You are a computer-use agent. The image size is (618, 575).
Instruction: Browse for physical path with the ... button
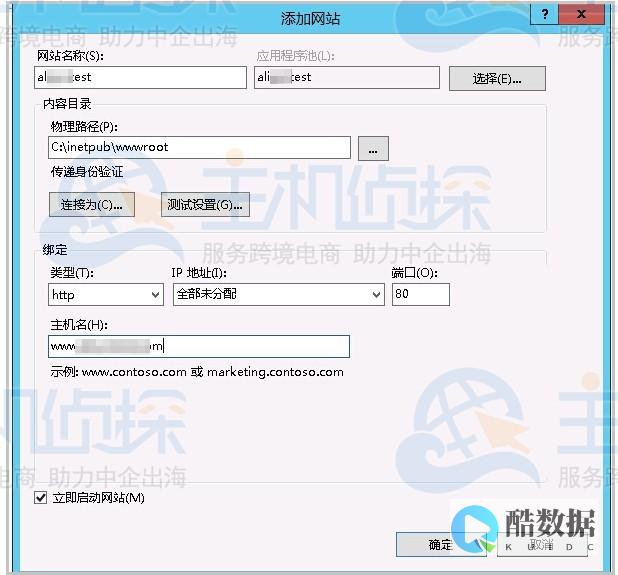pyautogui.click(x=373, y=149)
